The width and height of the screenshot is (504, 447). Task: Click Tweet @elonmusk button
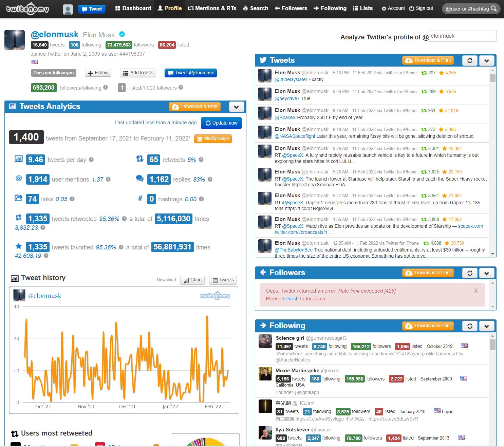191,73
